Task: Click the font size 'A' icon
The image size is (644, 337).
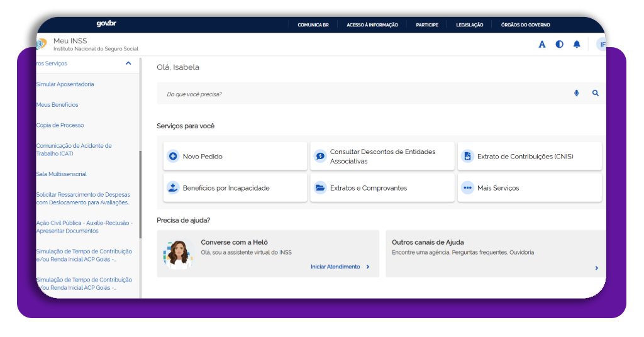Action: click(542, 44)
